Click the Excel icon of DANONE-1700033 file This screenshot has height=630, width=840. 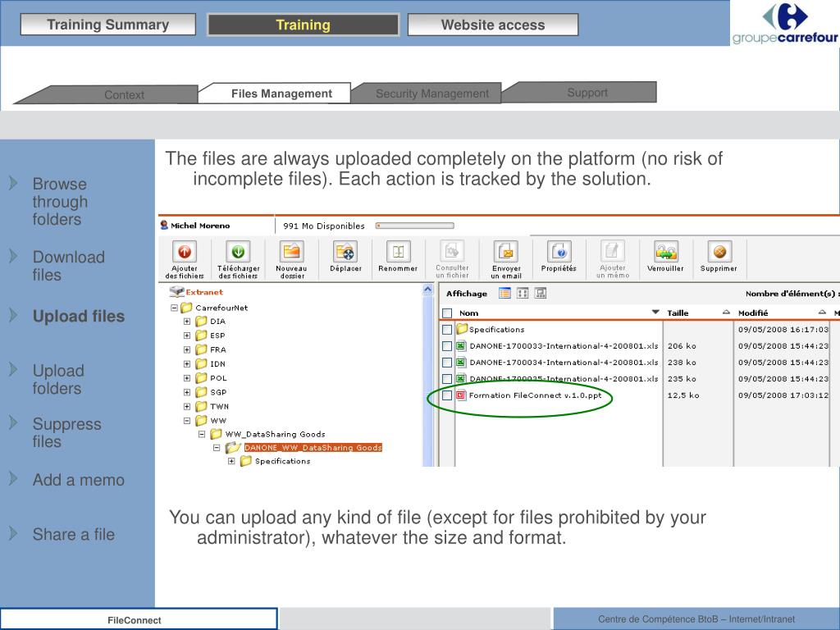click(461, 346)
